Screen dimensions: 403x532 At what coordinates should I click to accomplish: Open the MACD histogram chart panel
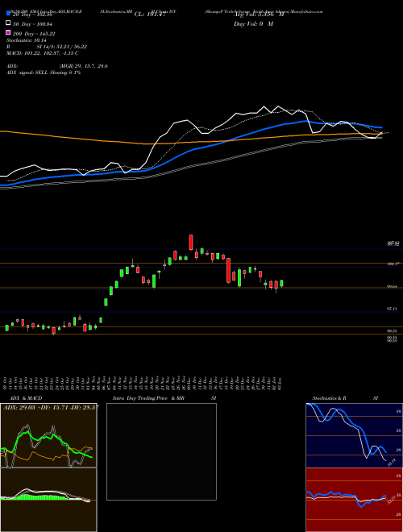pyautogui.click(x=48, y=500)
